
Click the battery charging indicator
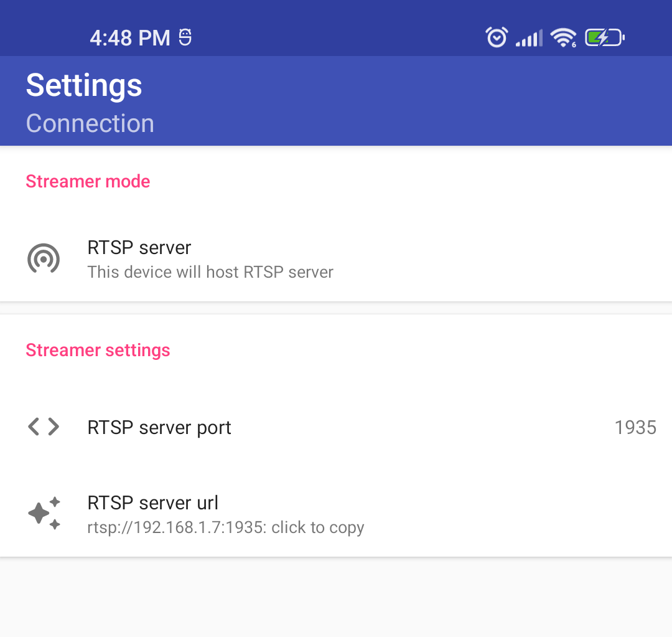pos(604,38)
